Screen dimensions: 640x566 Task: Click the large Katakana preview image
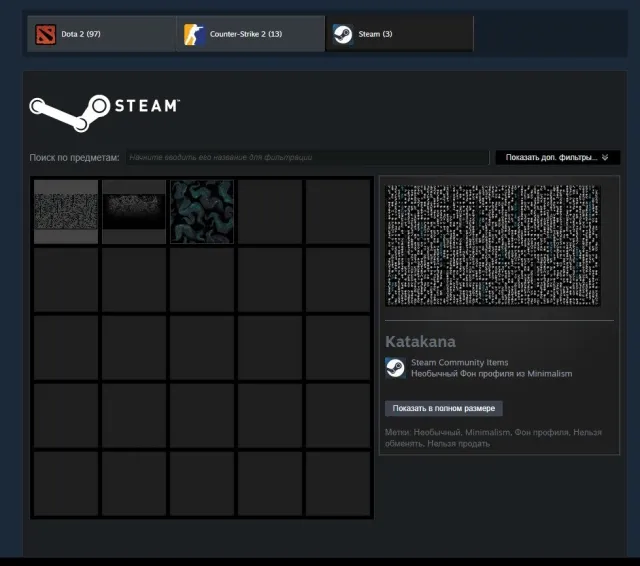(x=493, y=245)
